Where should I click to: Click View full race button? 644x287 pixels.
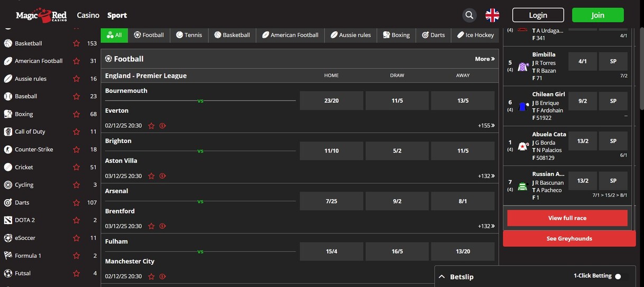[567, 218]
